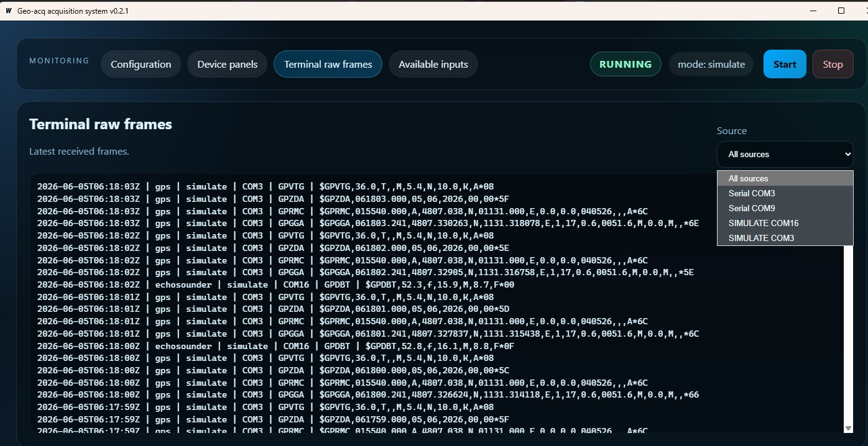Click the Terminal raw frames heading
The width and height of the screenshot is (868, 446).
[x=101, y=124]
